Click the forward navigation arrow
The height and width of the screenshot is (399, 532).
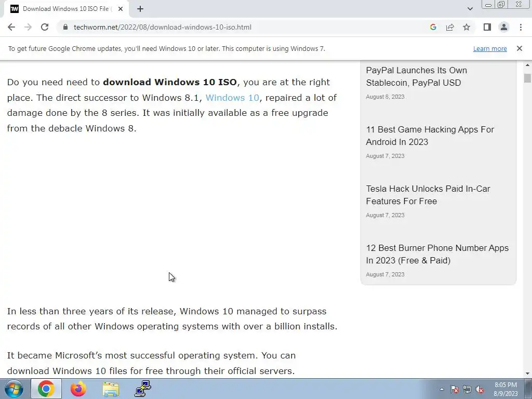28,27
